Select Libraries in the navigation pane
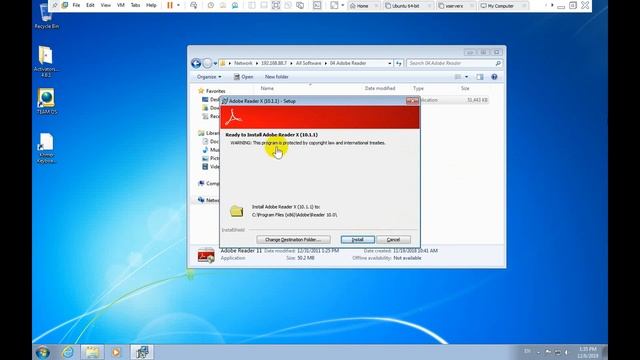Viewport: 640px width, 360px height. point(209,133)
